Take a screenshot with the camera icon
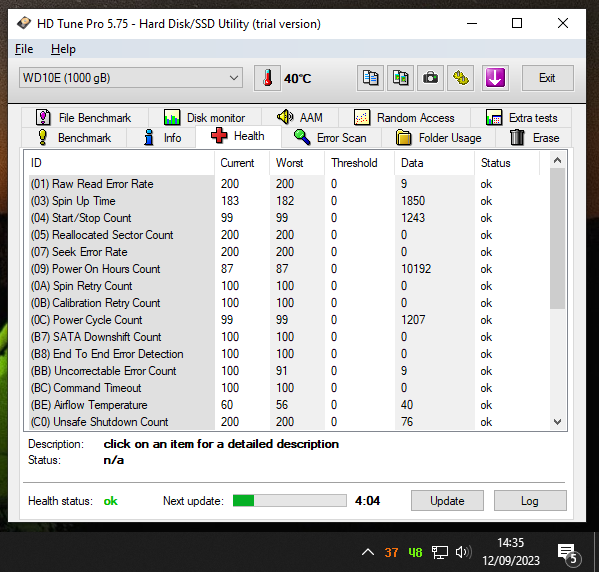 click(x=431, y=78)
